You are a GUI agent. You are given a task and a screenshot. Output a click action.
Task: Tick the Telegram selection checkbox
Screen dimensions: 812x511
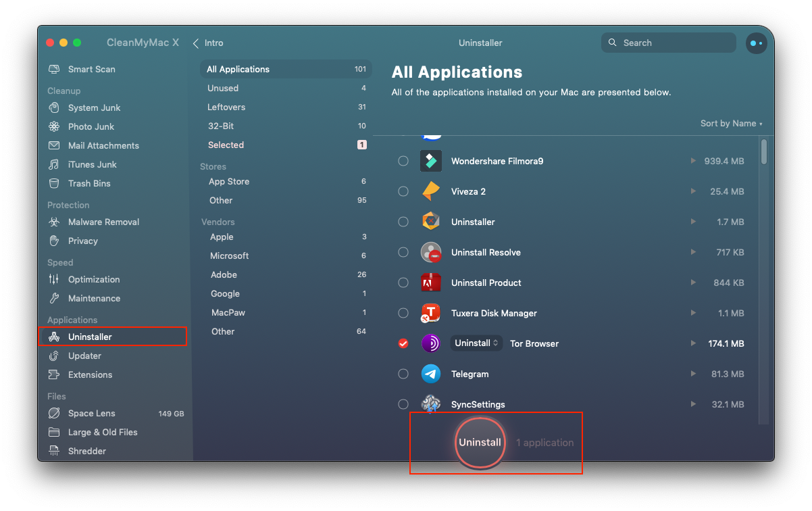(x=403, y=374)
